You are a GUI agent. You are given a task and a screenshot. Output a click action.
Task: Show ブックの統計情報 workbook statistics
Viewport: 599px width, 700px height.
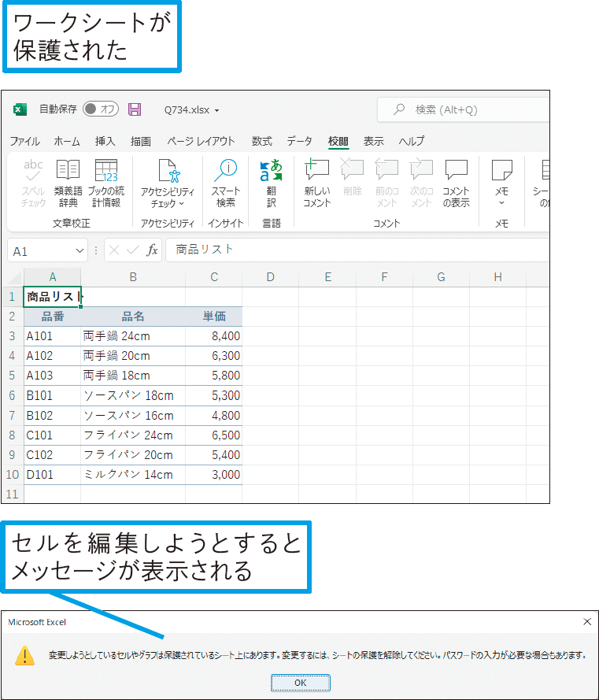point(106,183)
